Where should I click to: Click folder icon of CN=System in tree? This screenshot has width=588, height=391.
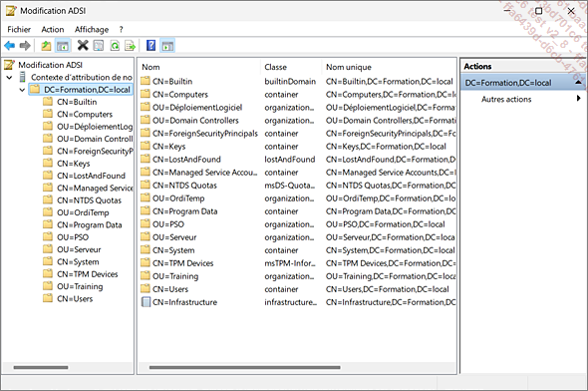point(48,261)
